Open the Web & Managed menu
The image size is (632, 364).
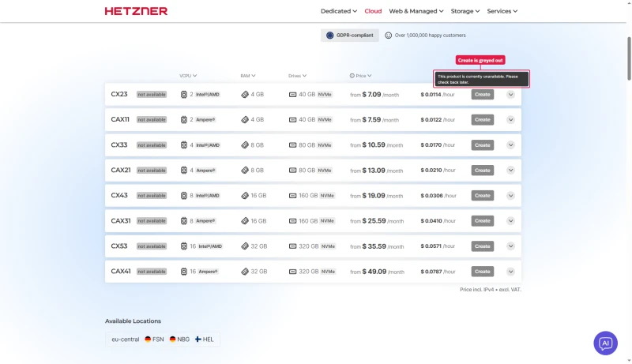(416, 11)
